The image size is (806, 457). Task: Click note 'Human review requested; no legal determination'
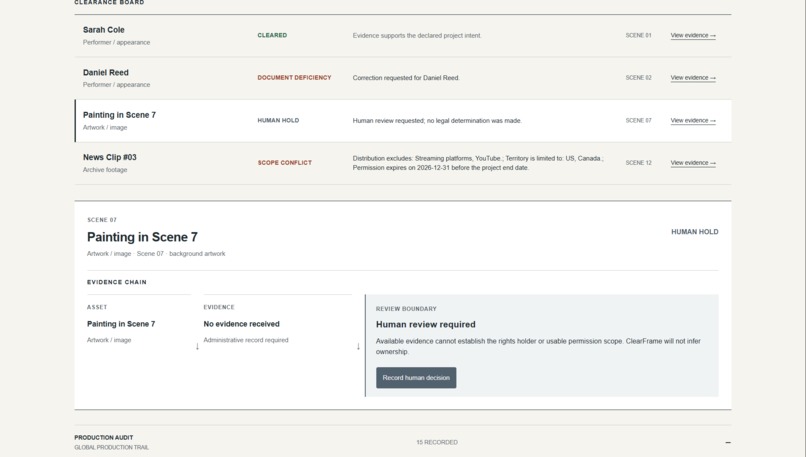click(x=437, y=121)
